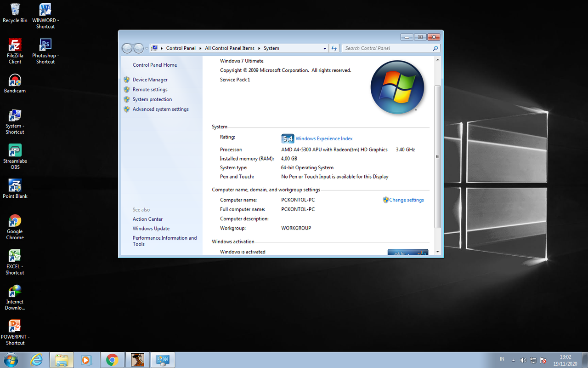588x368 pixels.
Task: Launch Internet Explorer from the taskbar
Action: [36, 360]
